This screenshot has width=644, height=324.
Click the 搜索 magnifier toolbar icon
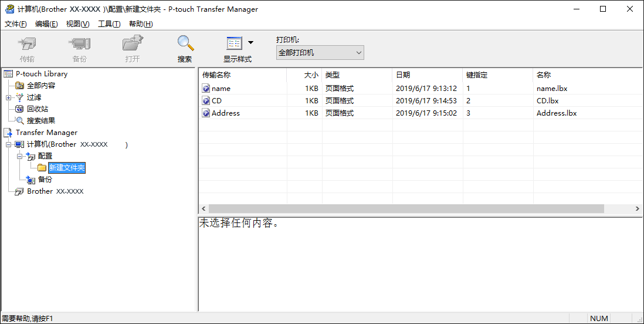(185, 43)
